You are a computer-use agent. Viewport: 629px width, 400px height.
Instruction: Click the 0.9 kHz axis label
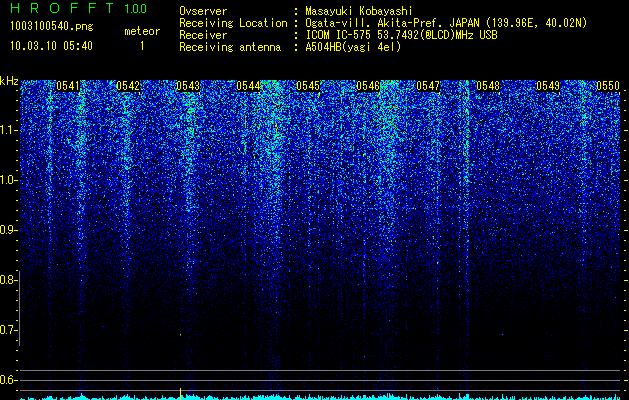click(x=9, y=230)
